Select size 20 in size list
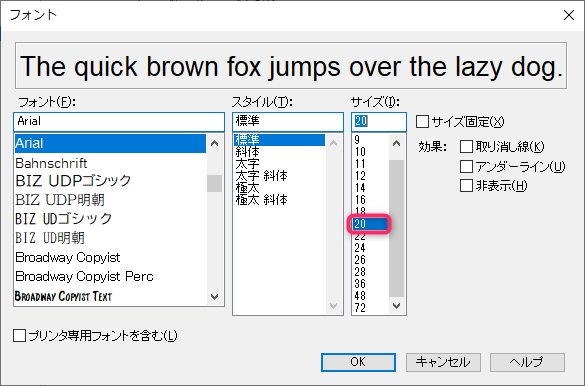585x386 pixels. click(370, 224)
